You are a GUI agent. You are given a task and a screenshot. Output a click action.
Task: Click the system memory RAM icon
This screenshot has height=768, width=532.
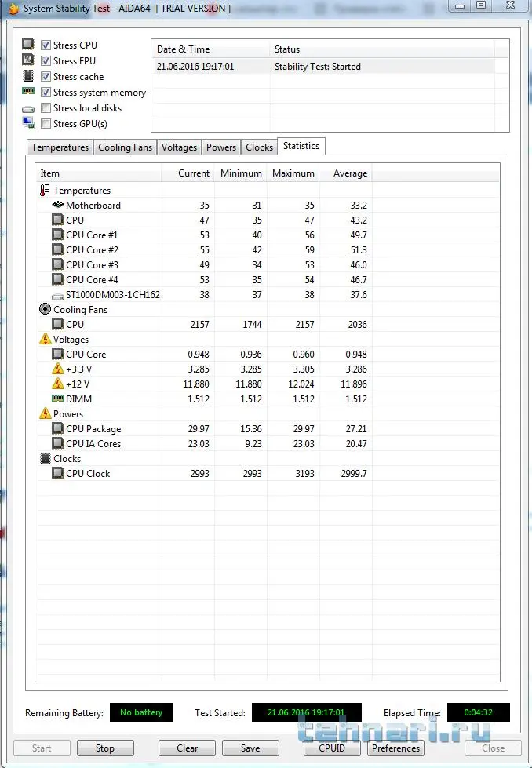28,91
